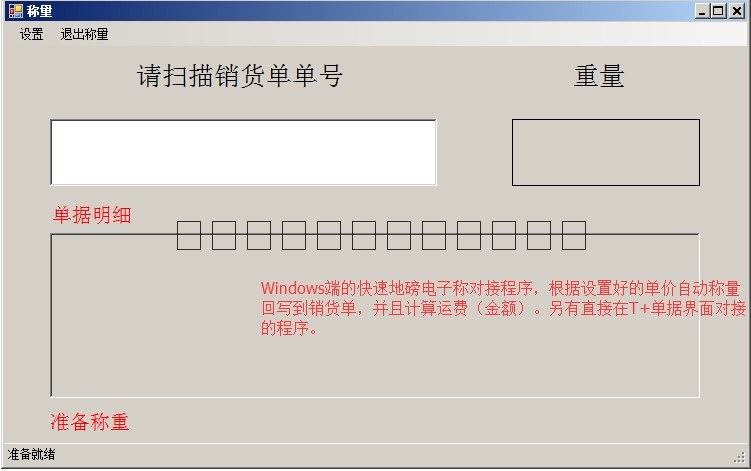Focus the sales order number input box
Image resolution: width=751 pixels, height=471 pixels.
click(x=243, y=152)
